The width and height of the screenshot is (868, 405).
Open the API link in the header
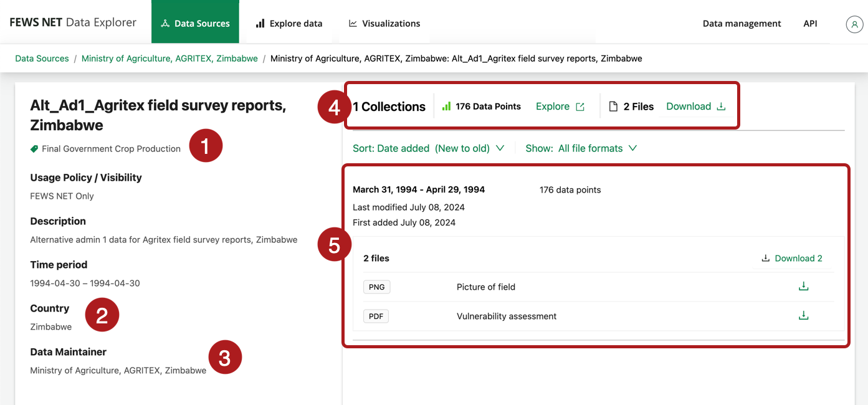pos(810,24)
